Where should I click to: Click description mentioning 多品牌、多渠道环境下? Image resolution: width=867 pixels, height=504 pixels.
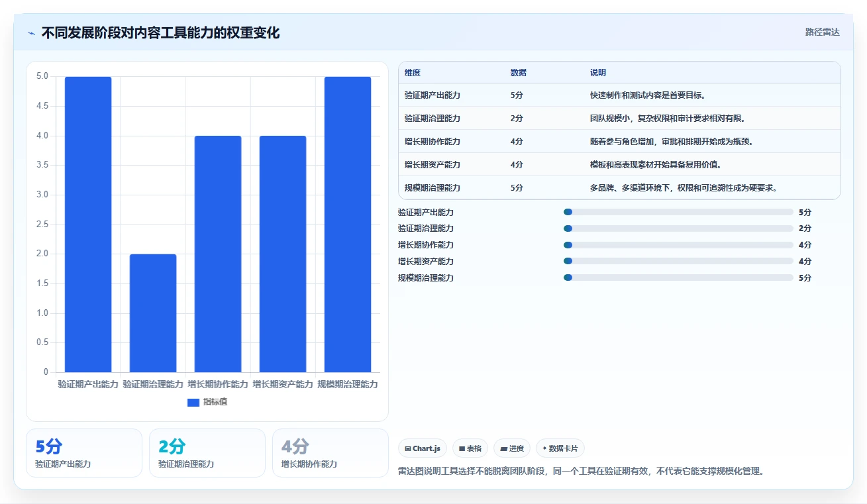(684, 188)
